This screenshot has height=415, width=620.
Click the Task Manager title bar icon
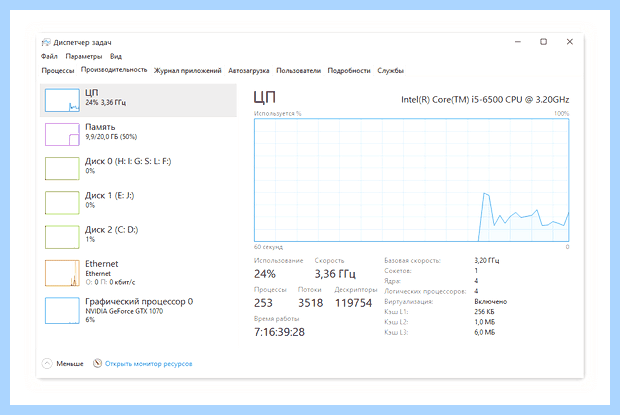(46, 42)
